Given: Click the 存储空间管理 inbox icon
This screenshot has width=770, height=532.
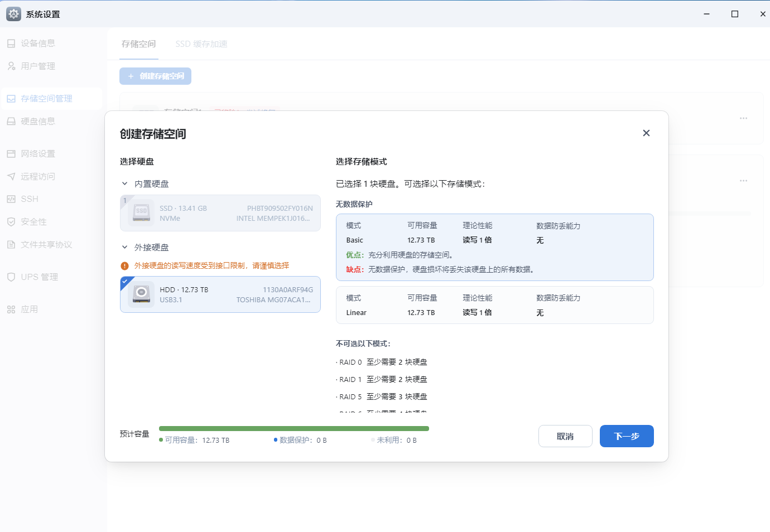Looking at the screenshot, I should pos(11,99).
